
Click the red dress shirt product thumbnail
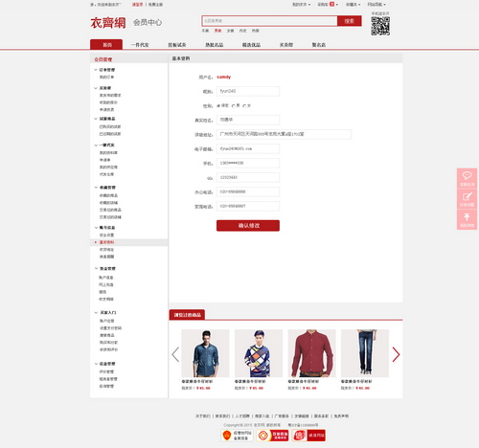pyautogui.click(x=311, y=353)
